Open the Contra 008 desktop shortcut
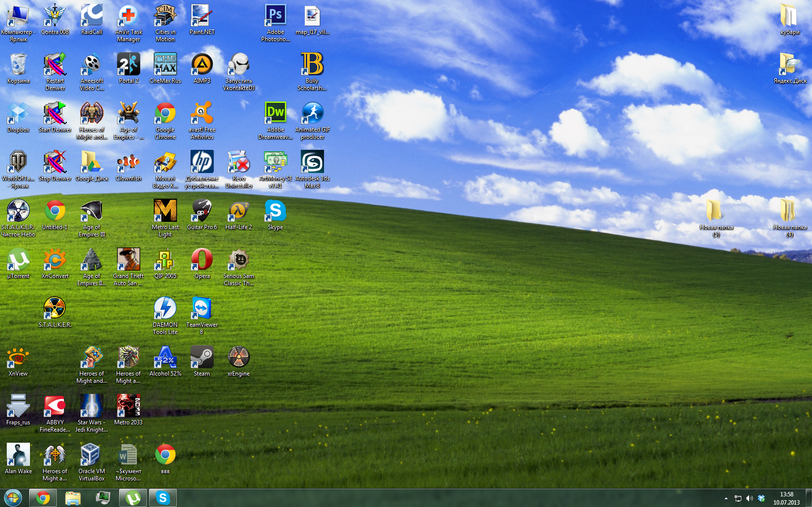The height and width of the screenshot is (507, 812). [x=55, y=19]
